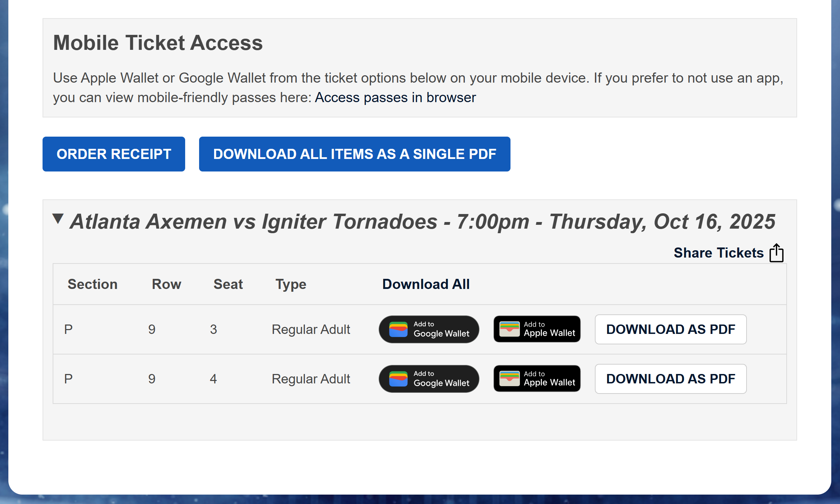840x504 pixels.
Task: Click the Atlanta Axemen vs Igniter Tornadoes heading
Action: point(422,222)
